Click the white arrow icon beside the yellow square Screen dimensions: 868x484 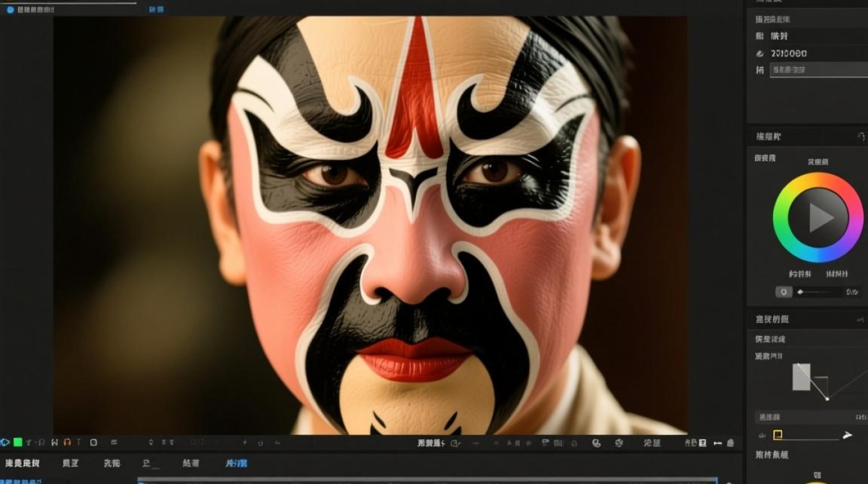[847, 436]
